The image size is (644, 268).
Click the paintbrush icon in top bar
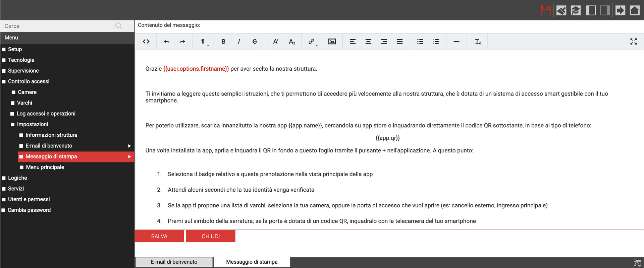[x=561, y=10]
